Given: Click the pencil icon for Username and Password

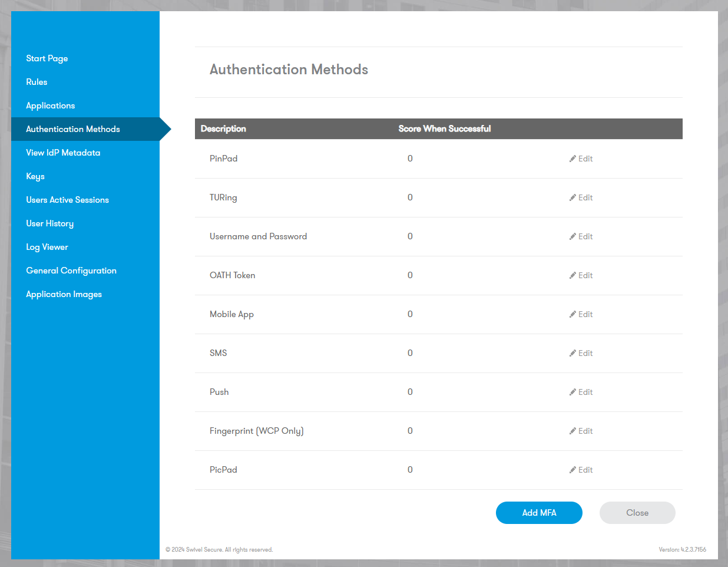Looking at the screenshot, I should coord(572,236).
